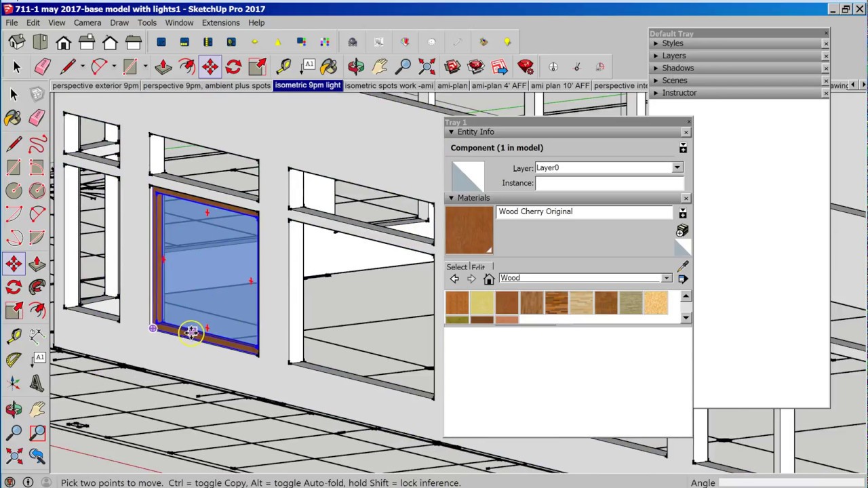Click the Paint Bucket in the horizontal toolbar
This screenshot has height=488, width=868.
[328, 66]
